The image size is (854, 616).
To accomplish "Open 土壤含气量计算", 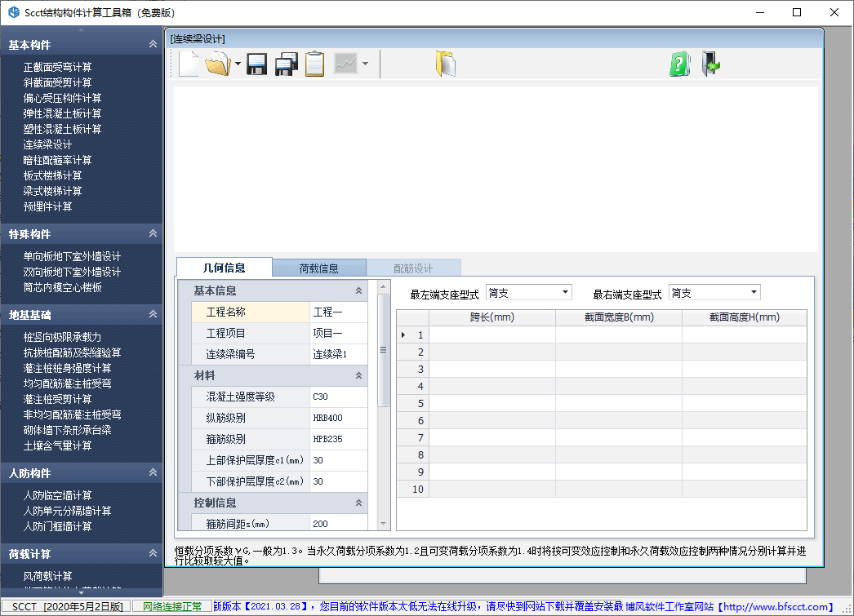I will [x=57, y=445].
